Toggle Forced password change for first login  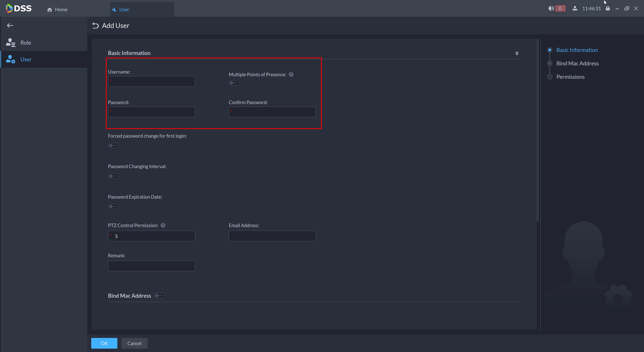click(x=113, y=146)
